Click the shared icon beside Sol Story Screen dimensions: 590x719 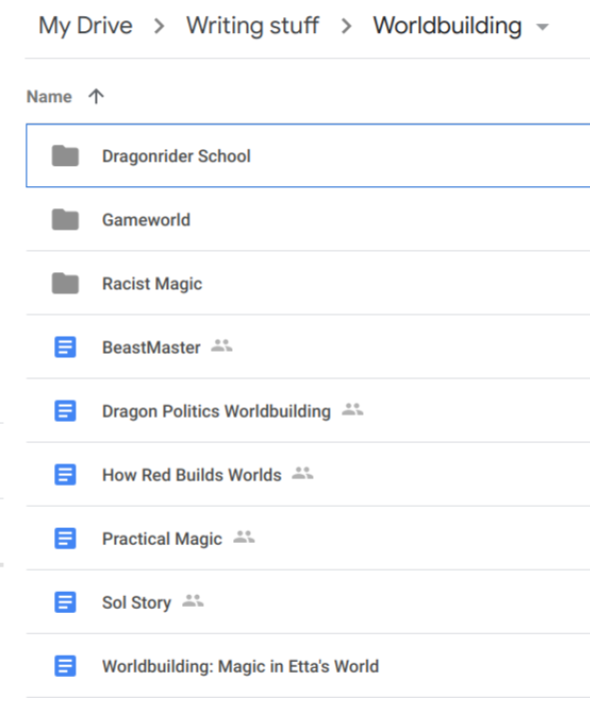(193, 601)
